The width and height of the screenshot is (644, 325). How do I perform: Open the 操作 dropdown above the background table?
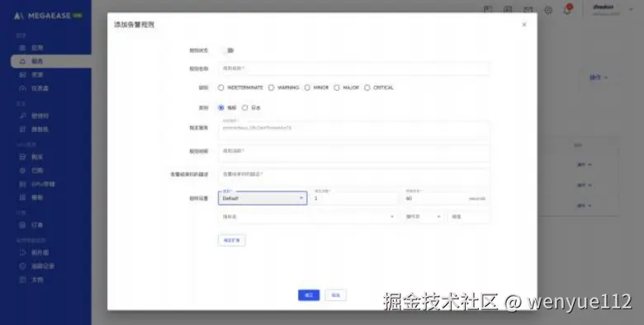[599, 78]
